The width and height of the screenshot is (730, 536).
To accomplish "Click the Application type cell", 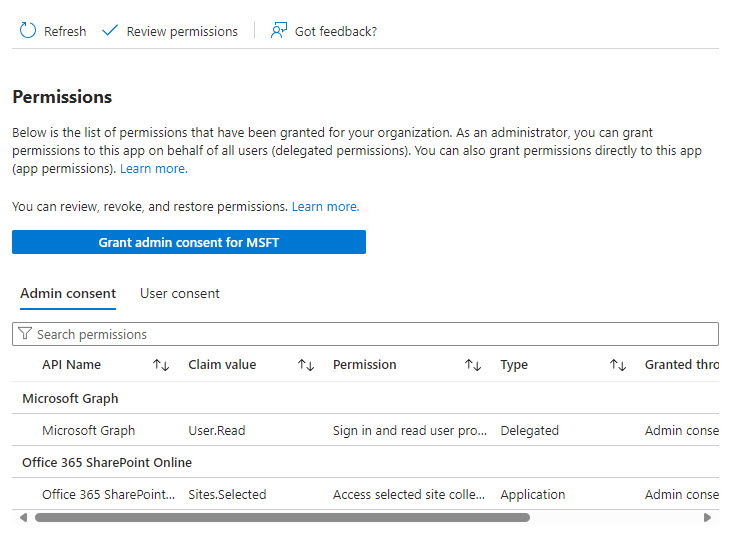I will coord(533,494).
